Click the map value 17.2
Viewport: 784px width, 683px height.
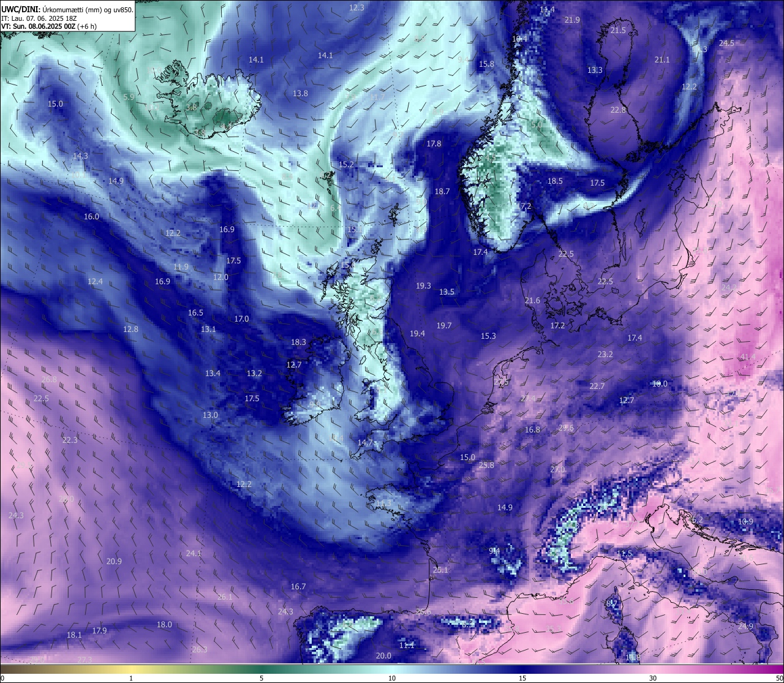tap(557, 325)
